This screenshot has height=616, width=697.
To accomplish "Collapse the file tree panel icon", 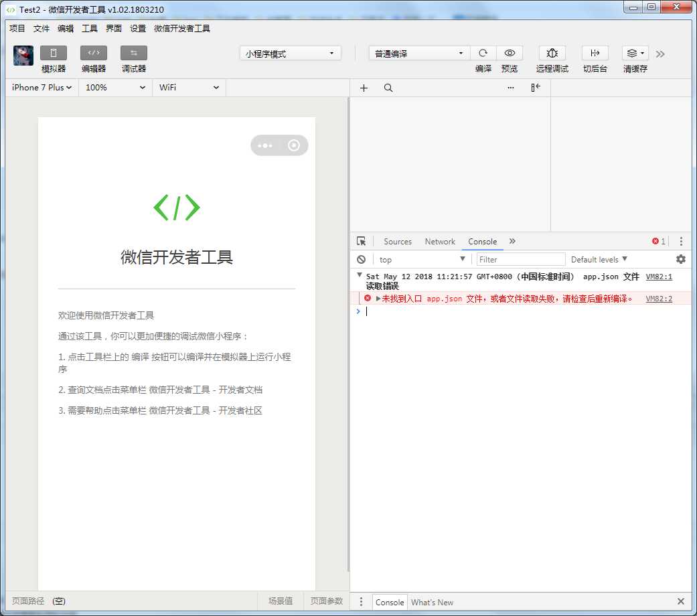I will (x=536, y=88).
